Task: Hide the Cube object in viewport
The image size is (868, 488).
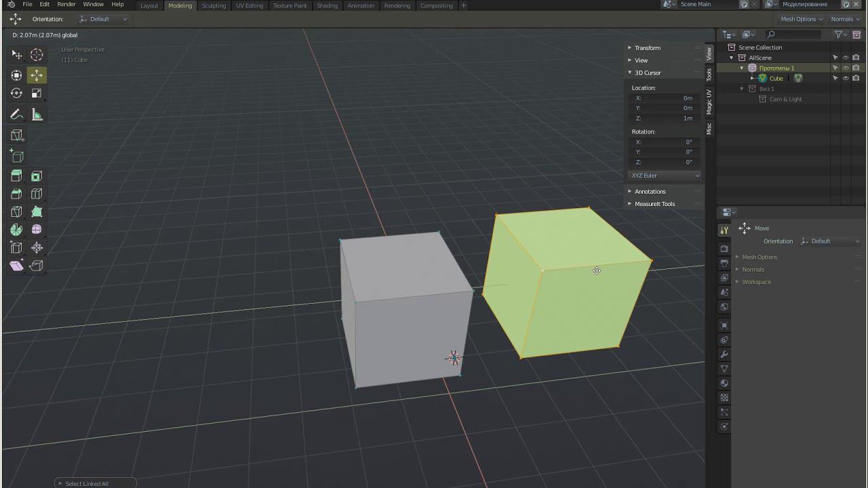Action: (846, 78)
